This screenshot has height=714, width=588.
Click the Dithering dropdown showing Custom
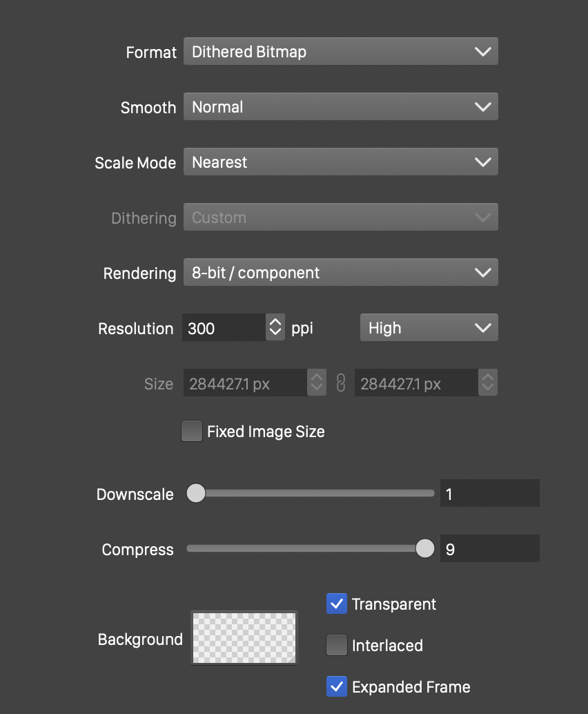pos(340,218)
